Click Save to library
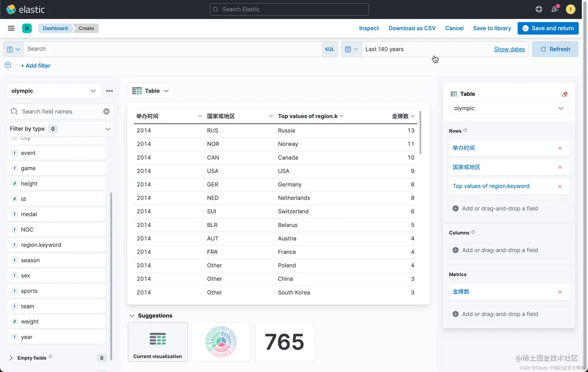The image size is (588, 372). [x=492, y=28]
